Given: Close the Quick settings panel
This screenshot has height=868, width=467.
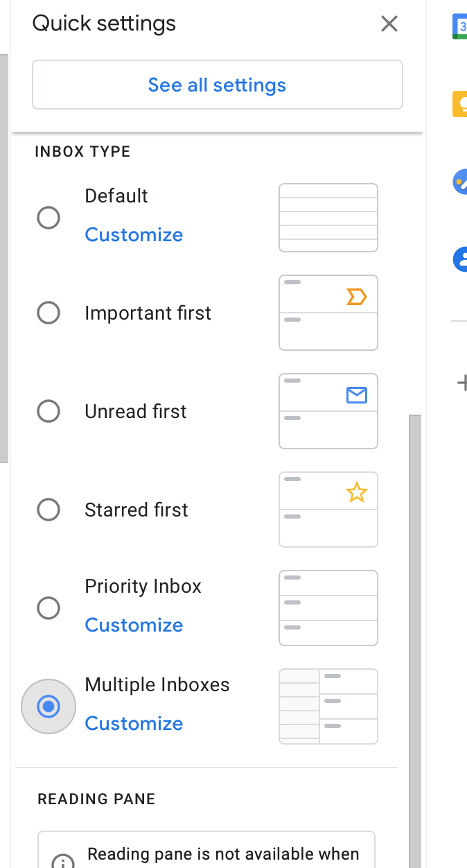Looking at the screenshot, I should click(389, 24).
